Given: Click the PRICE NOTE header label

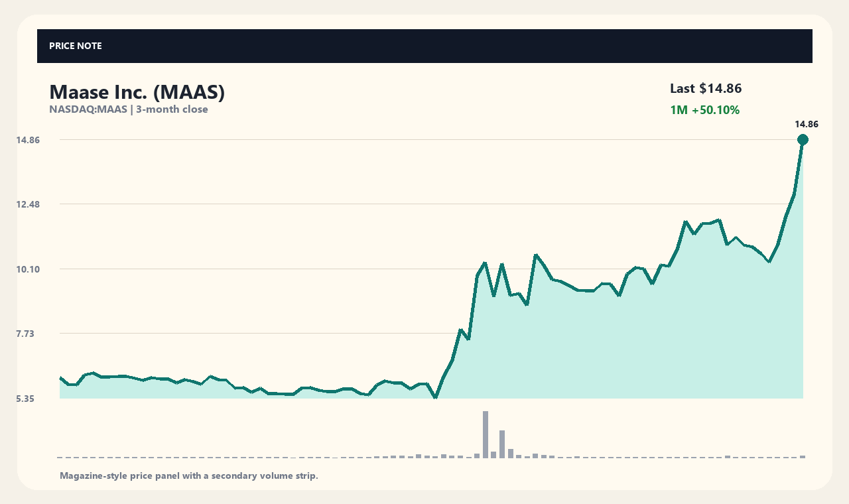Looking at the screenshot, I should (x=76, y=46).
